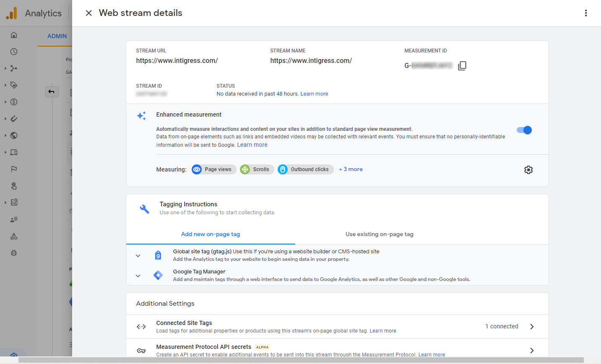601x364 pixels.
Task: Click the Demographics globe icon in sidebar
Action: tap(14, 135)
